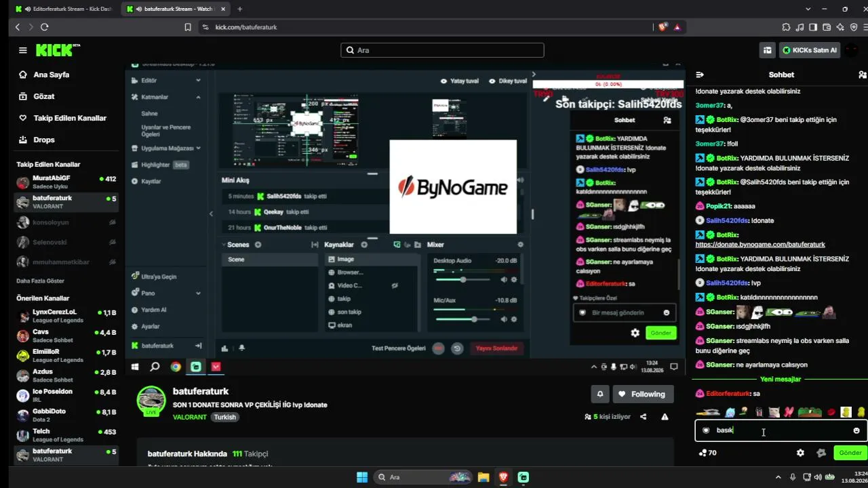Image resolution: width=868 pixels, height=488 pixels.
Task: Click the kick.com address bar
Action: 427,27
